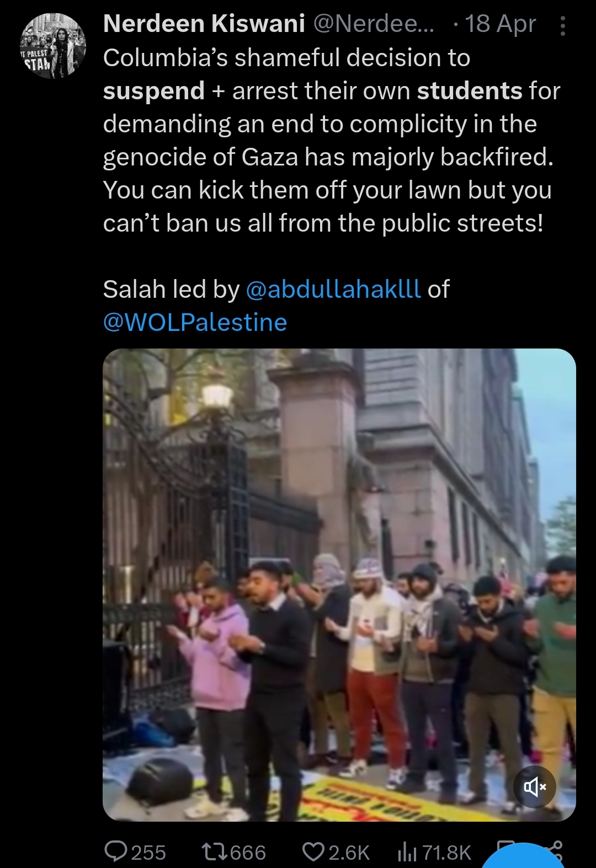This screenshot has height=868, width=596.
Task: Open the @WOLPalestine mention link
Action: click(195, 322)
